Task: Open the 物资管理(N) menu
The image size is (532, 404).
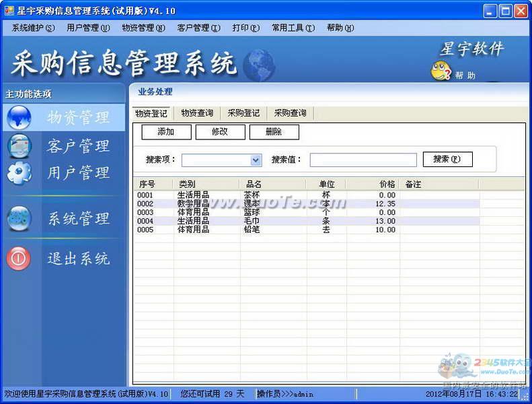Action: pos(143,28)
